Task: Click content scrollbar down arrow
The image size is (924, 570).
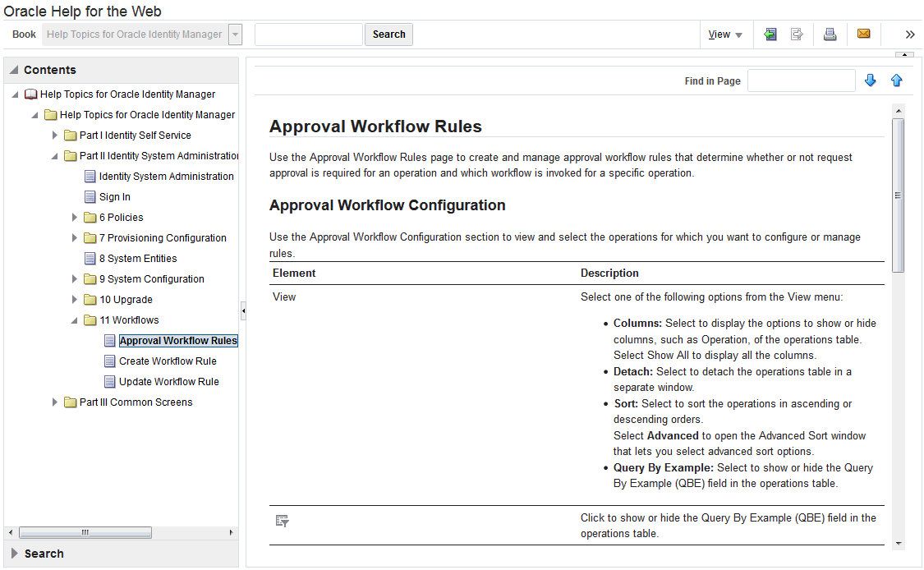Action: 898,544
